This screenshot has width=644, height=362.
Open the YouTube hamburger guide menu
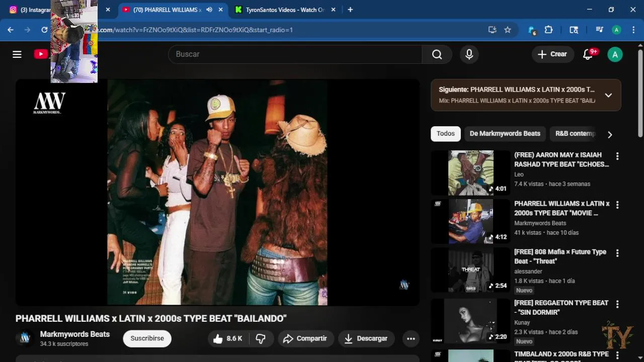pyautogui.click(x=17, y=54)
